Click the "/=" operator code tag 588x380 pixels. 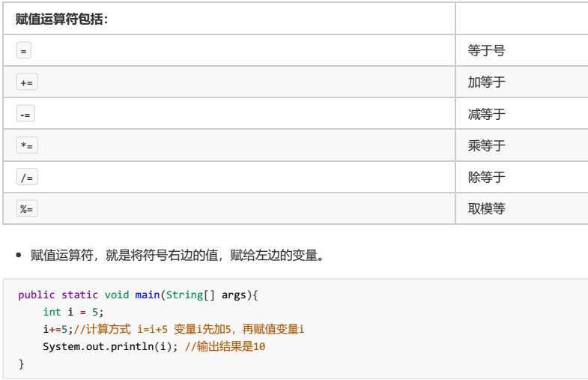tap(26, 177)
